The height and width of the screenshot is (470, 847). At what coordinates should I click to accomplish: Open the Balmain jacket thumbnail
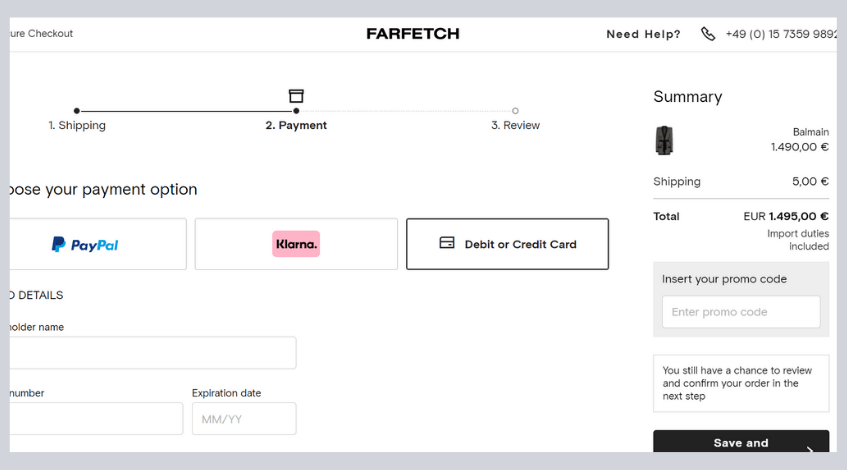664,140
